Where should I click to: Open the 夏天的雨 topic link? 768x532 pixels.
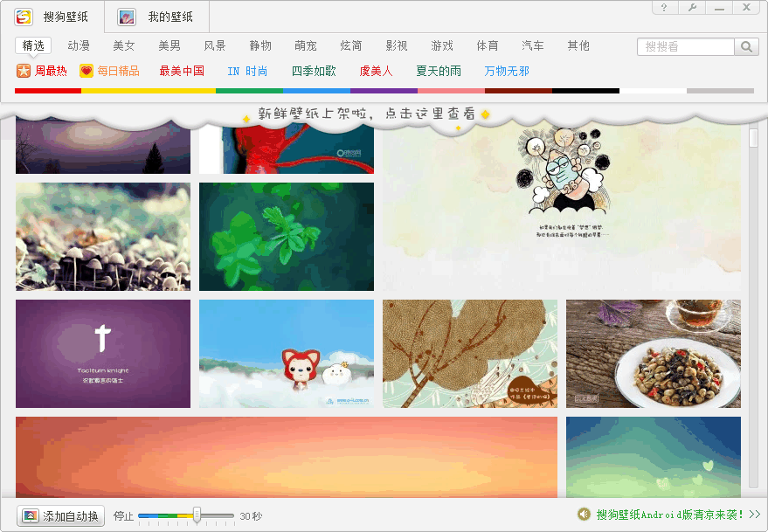(439, 72)
